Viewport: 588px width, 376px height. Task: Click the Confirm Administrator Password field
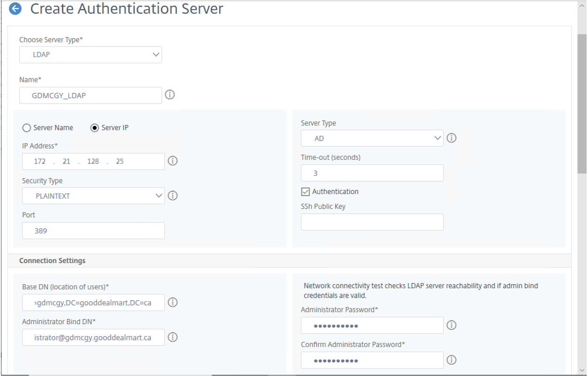372,360
